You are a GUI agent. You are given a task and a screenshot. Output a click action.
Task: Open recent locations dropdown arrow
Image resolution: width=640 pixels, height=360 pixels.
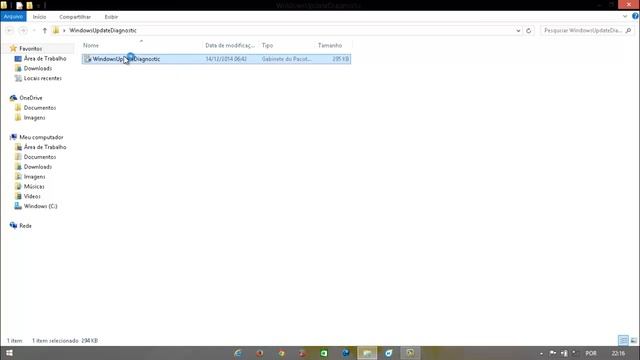pos(34,31)
